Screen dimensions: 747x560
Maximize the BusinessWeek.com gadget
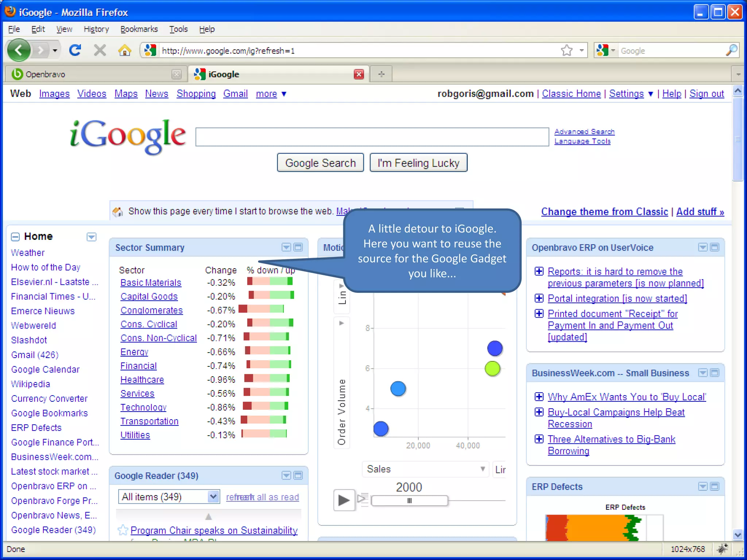(715, 373)
